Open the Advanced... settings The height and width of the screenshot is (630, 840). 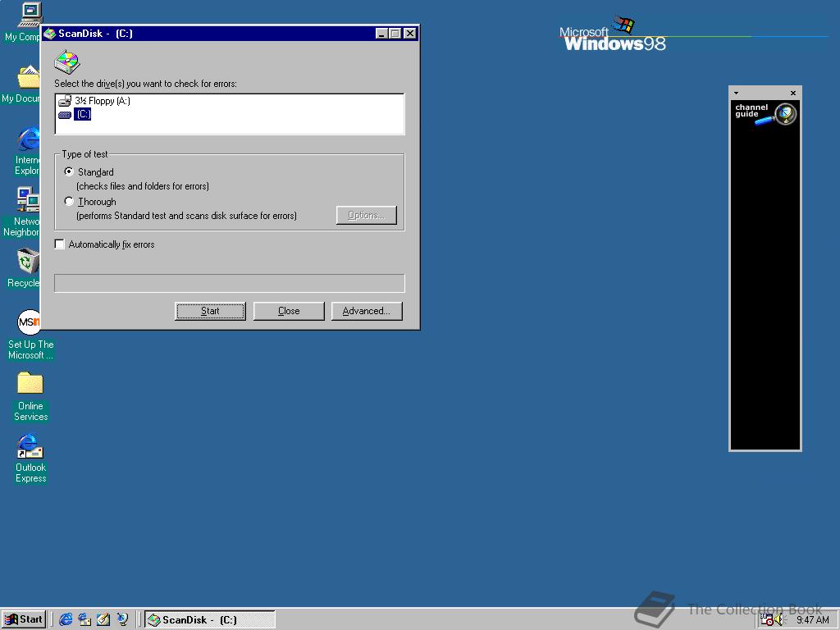point(367,311)
